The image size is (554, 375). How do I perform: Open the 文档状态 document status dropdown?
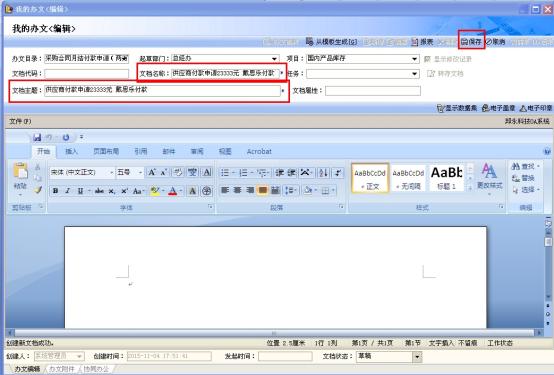[x=417, y=357]
